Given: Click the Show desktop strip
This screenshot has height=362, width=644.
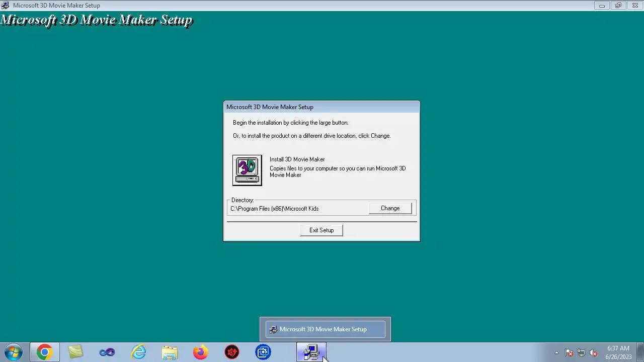Looking at the screenshot, I should click(x=640, y=352).
